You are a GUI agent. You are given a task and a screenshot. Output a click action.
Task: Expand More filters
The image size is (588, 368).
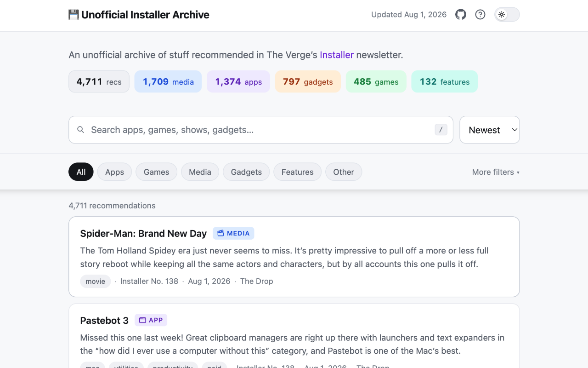pyautogui.click(x=496, y=172)
